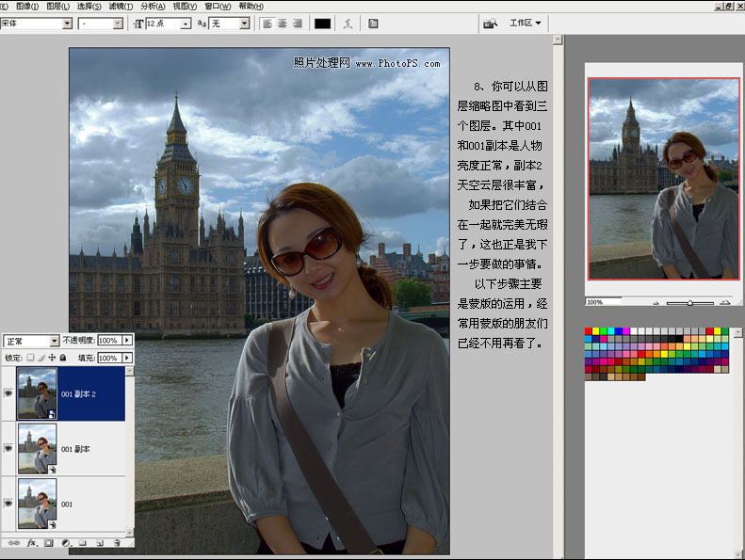Image resolution: width=745 pixels, height=560 pixels.
Task: Pick the magenta swatch in first row
Action: (x=626, y=331)
